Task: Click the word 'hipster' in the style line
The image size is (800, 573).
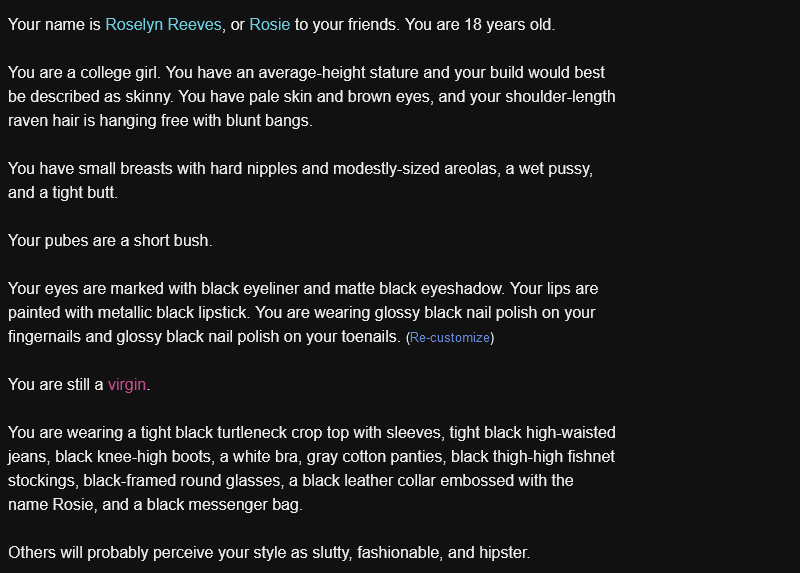Action: pos(502,553)
